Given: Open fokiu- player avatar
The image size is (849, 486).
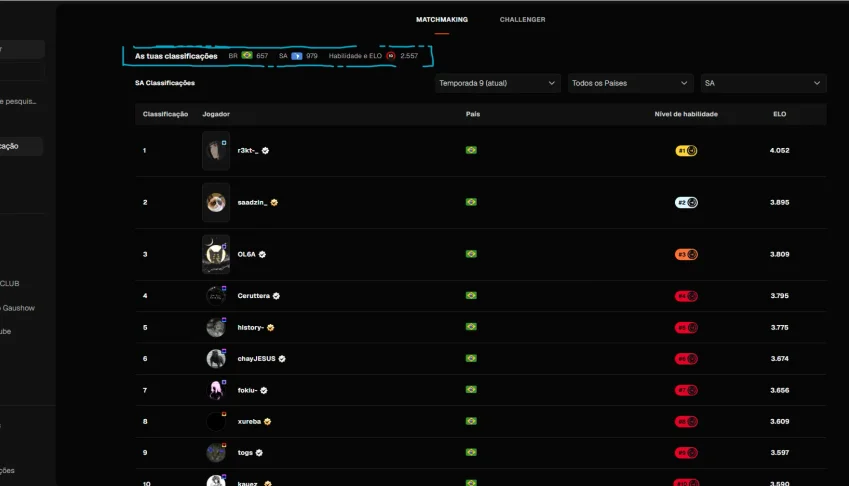Looking at the screenshot, I should (x=216, y=390).
